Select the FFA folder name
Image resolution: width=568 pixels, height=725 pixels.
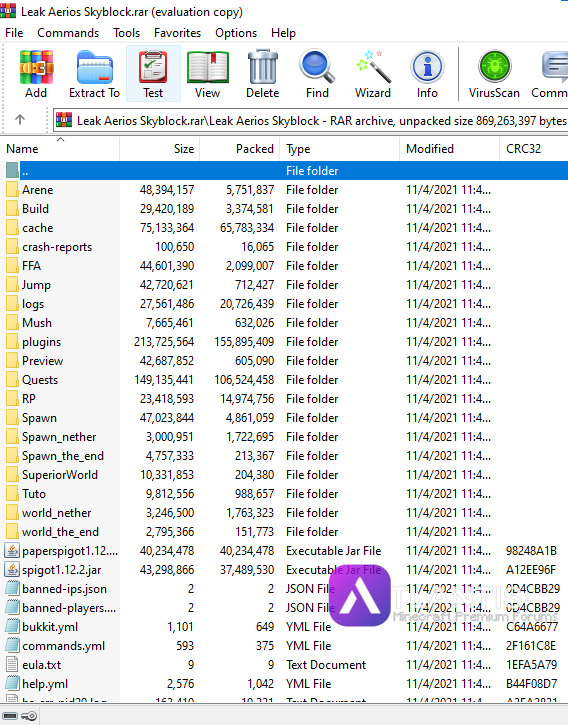pos(31,266)
